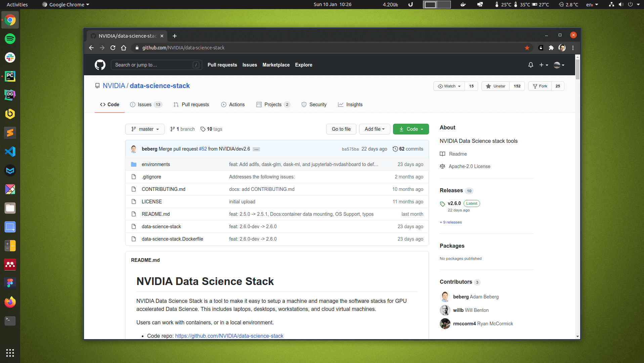Open Issues in top navigation

(x=250, y=65)
